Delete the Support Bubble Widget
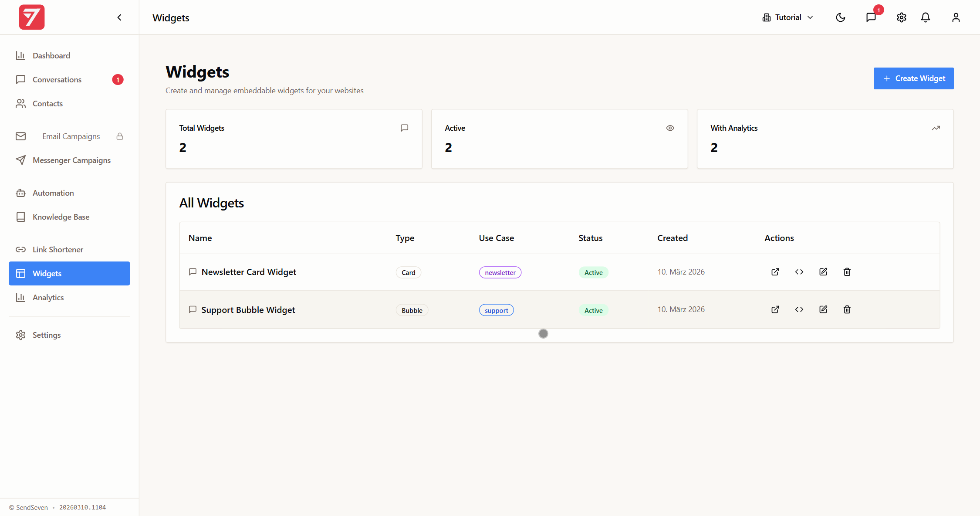980x516 pixels. coord(847,309)
